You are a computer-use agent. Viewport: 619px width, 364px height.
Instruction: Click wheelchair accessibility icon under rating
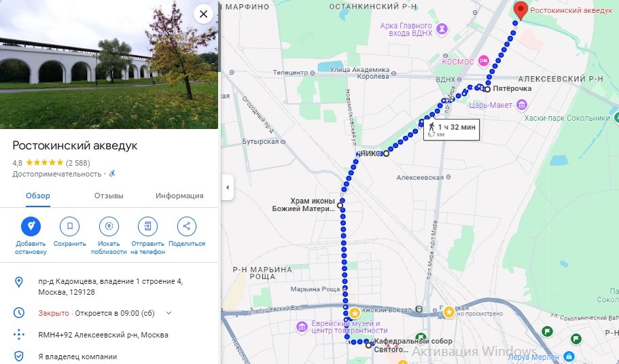tap(112, 174)
